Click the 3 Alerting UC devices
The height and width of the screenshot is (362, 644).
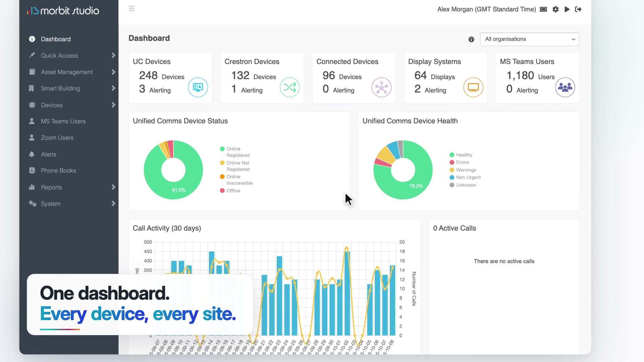(155, 89)
